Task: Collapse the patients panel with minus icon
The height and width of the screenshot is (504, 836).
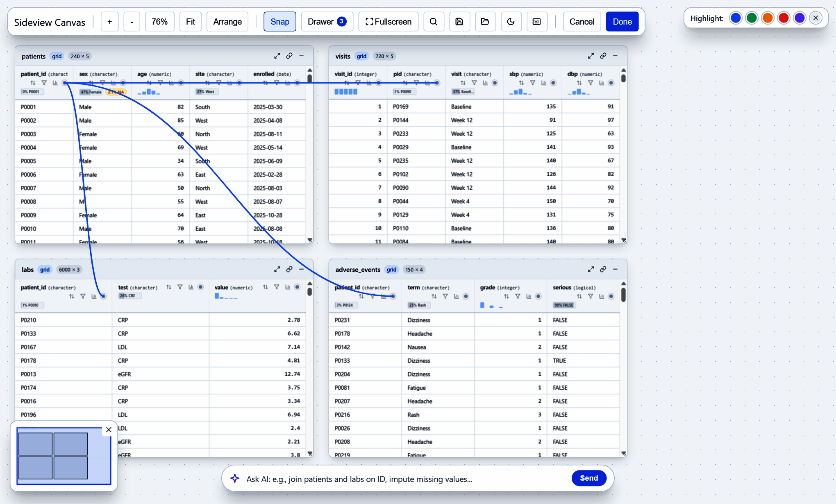Action: coord(302,56)
